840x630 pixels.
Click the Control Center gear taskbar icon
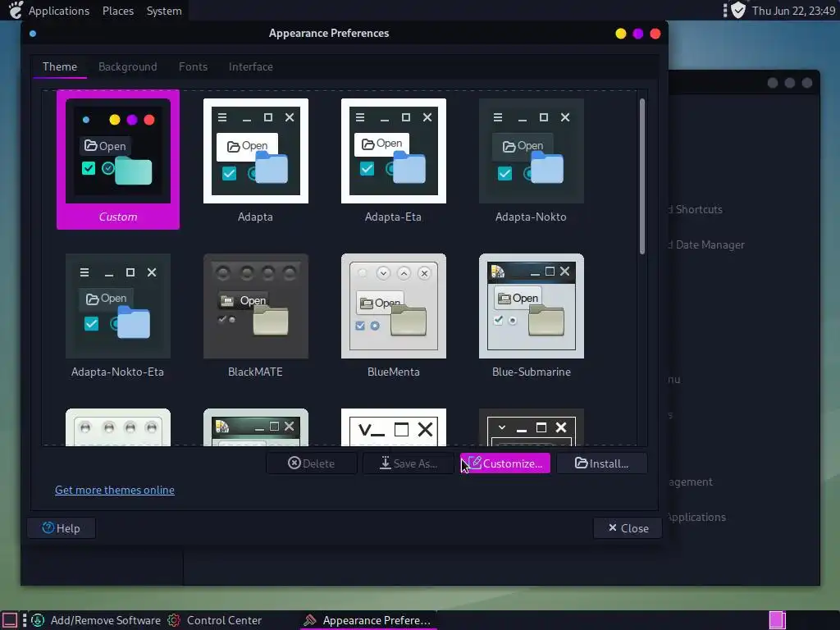click(x=174, y=620)
